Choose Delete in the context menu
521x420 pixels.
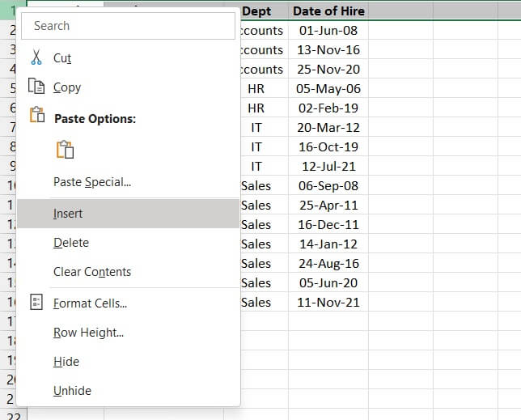tap(71, 243)
